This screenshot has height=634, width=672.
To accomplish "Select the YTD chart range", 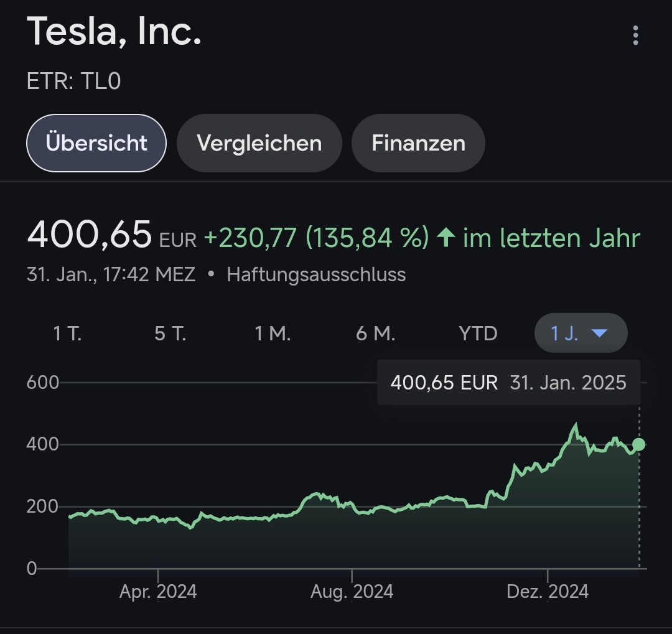I will coord(478,333).
